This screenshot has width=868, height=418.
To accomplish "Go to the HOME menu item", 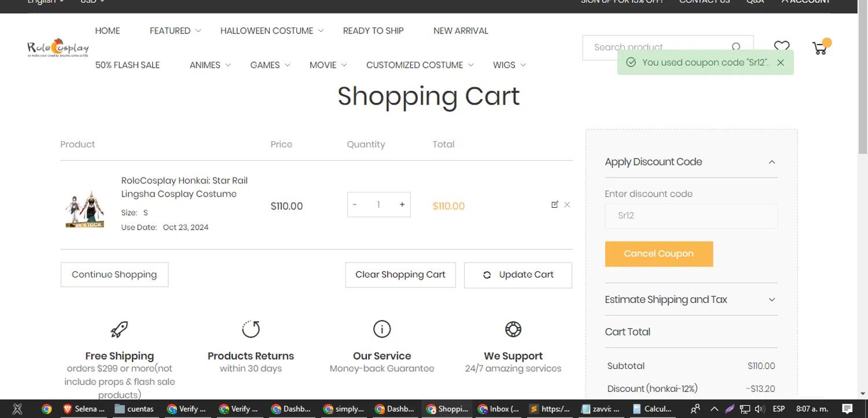I will (x=108, y=31).
